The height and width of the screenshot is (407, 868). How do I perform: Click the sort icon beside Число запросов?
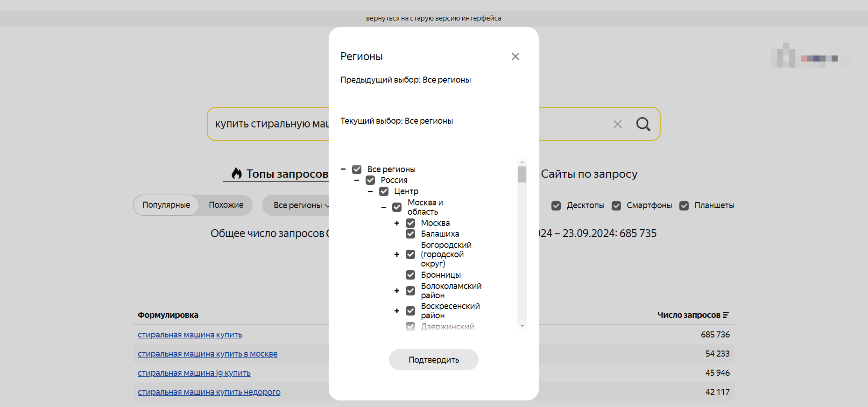(x=726, y=315)
